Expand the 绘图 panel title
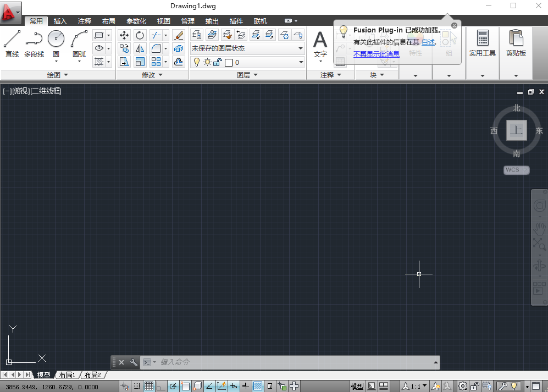 tap(57, 75)
